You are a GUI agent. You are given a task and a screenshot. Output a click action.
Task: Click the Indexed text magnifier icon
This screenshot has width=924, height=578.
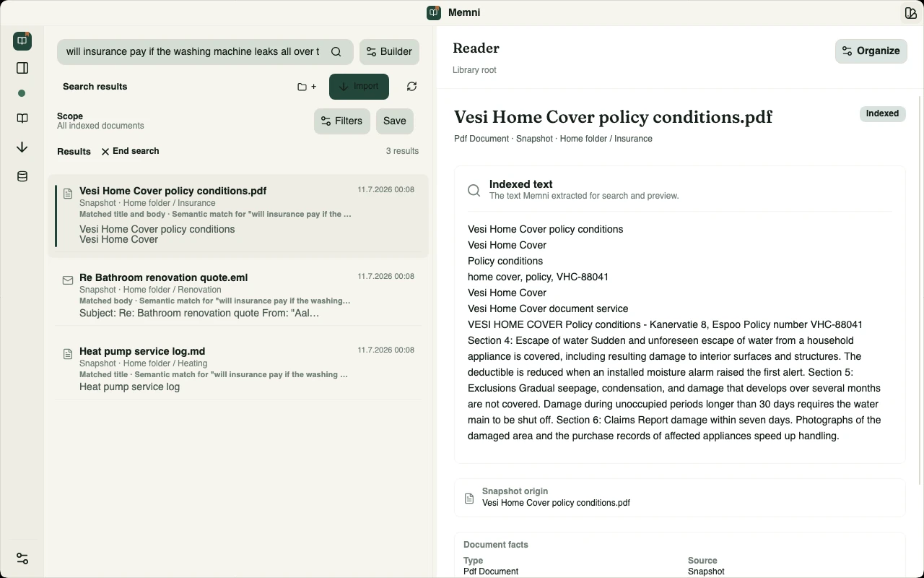(474, 190)
